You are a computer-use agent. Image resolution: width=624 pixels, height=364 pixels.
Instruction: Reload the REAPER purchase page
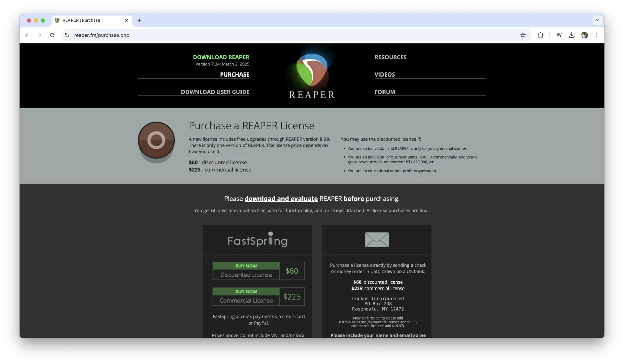coord(52,35)
